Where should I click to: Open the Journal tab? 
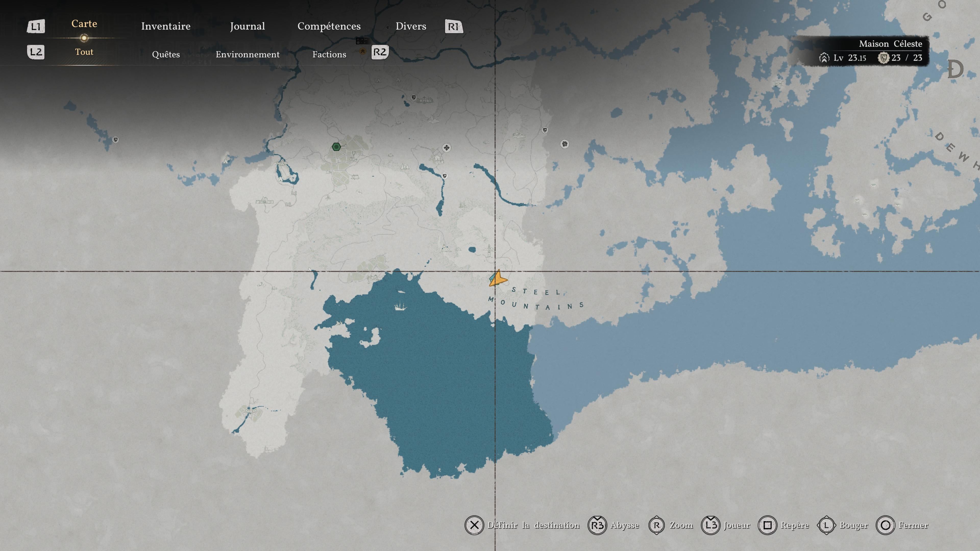247,26
